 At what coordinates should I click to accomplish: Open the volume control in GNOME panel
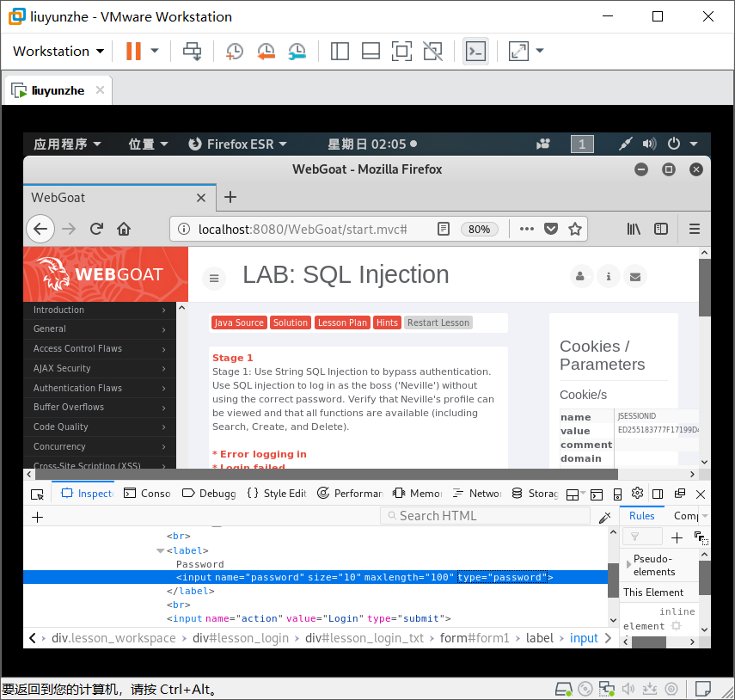point(649,144)
